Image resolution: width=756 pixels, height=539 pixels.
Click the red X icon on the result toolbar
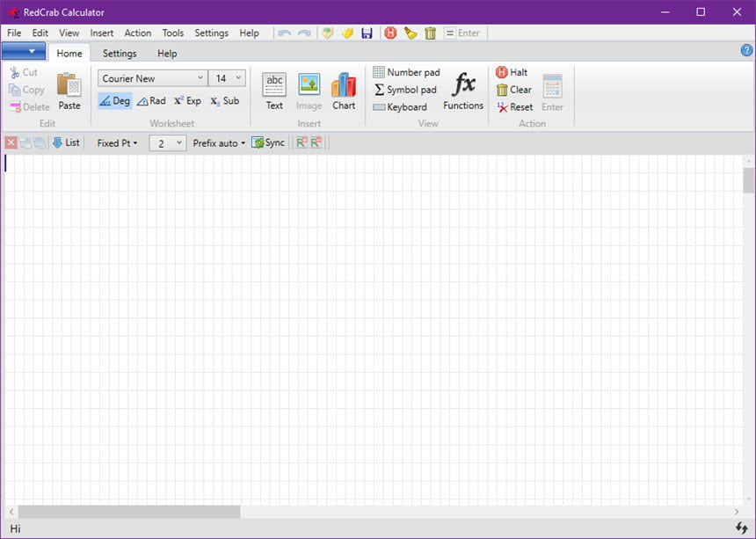[11, 142]
